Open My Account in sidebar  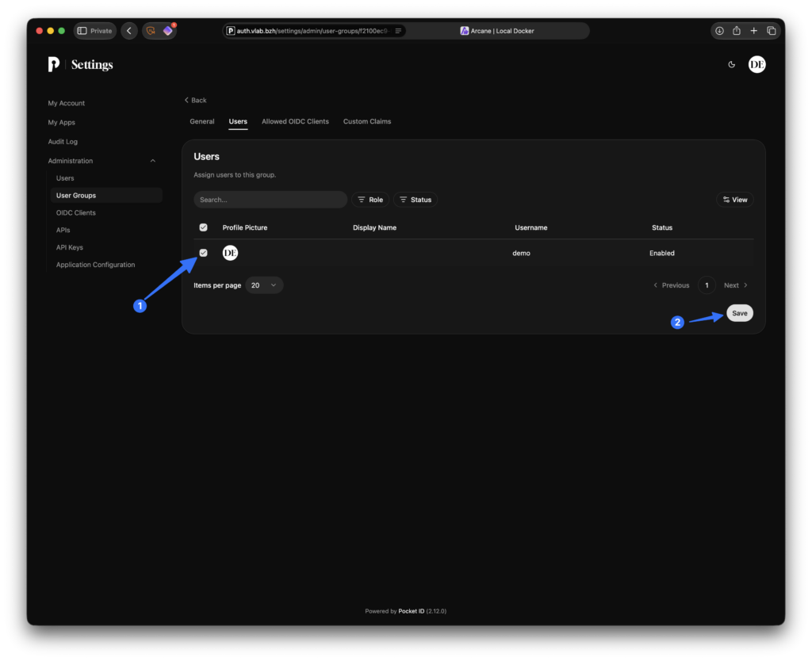67,104
